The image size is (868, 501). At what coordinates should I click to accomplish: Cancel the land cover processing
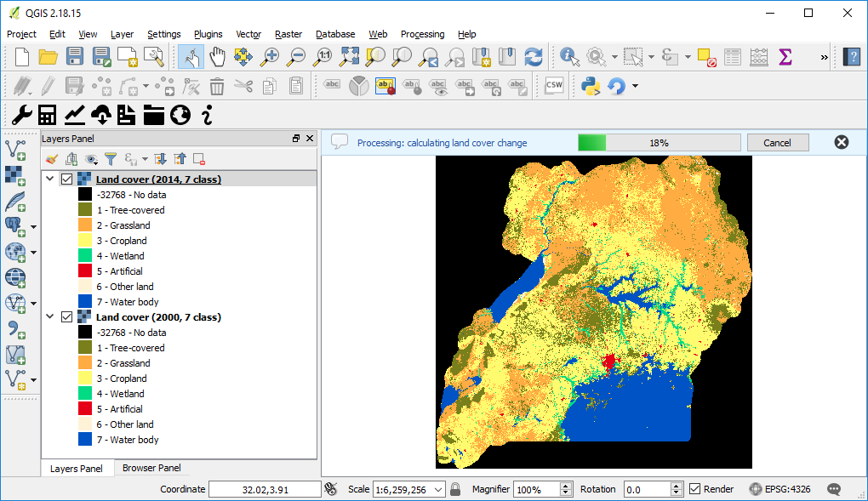776,143
